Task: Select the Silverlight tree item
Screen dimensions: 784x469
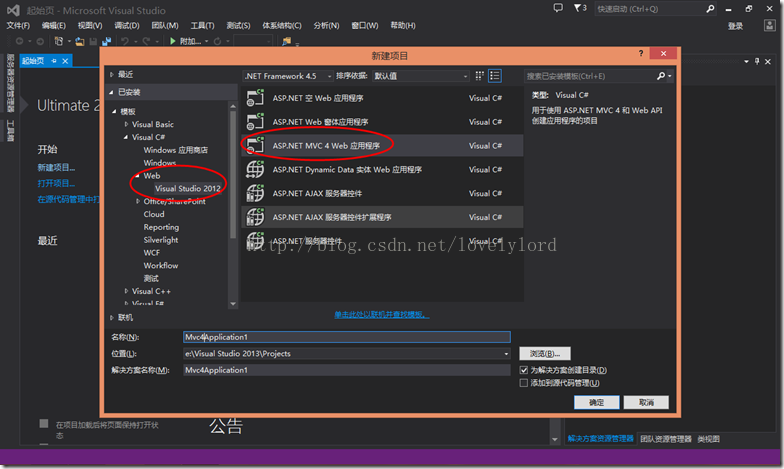Action: [x=160, y=240]
